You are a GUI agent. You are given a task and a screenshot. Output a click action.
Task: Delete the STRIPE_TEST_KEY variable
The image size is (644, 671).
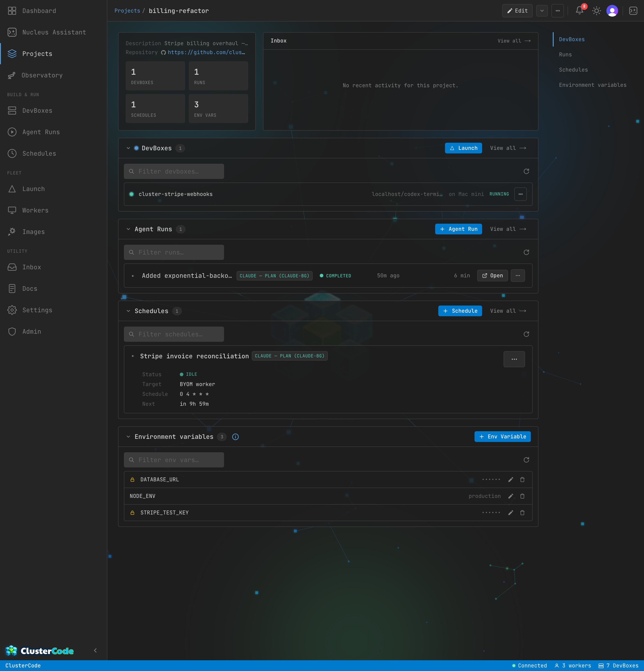(522, 512)
